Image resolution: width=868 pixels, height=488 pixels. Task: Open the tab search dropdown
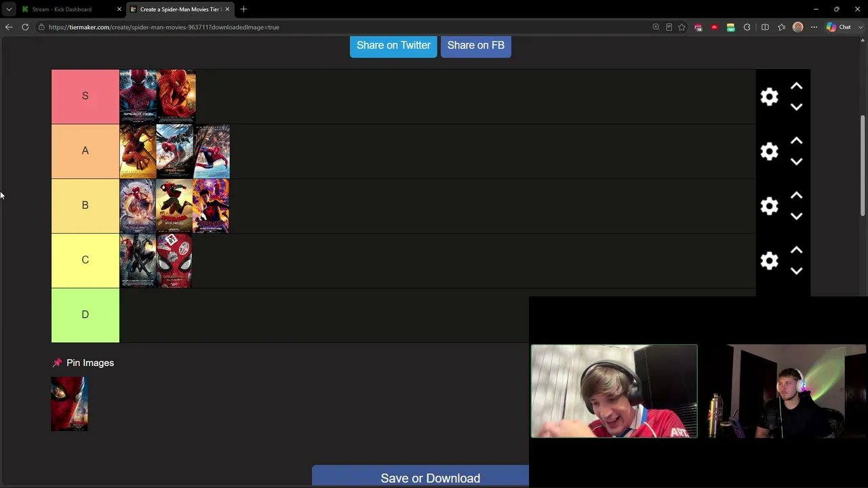[x=9, y=9]
